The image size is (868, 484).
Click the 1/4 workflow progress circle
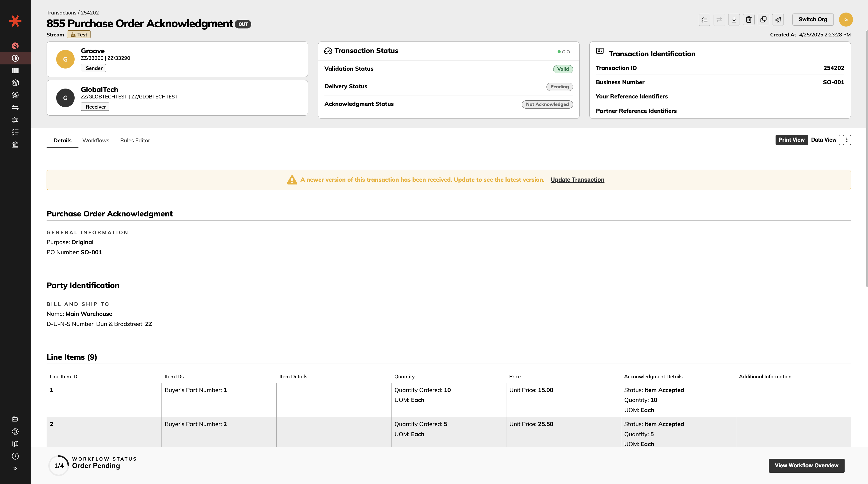tap(59, 465)
